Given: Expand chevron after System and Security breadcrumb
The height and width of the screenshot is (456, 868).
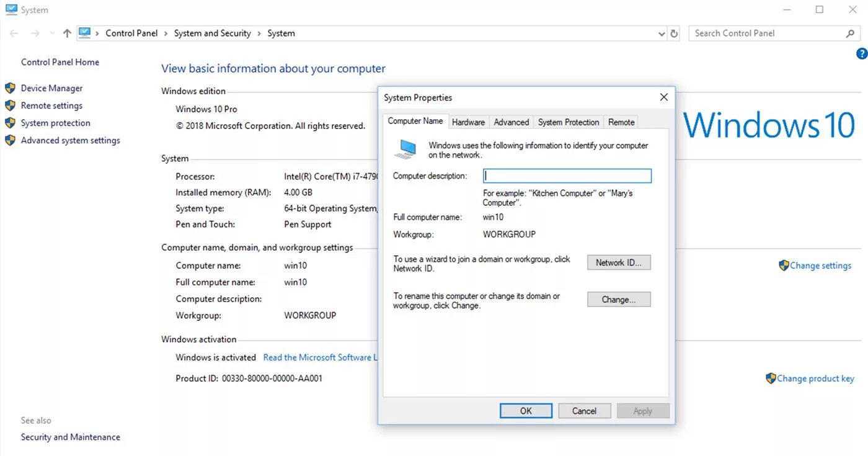Looking at the screenshot, I should (259, 34).
